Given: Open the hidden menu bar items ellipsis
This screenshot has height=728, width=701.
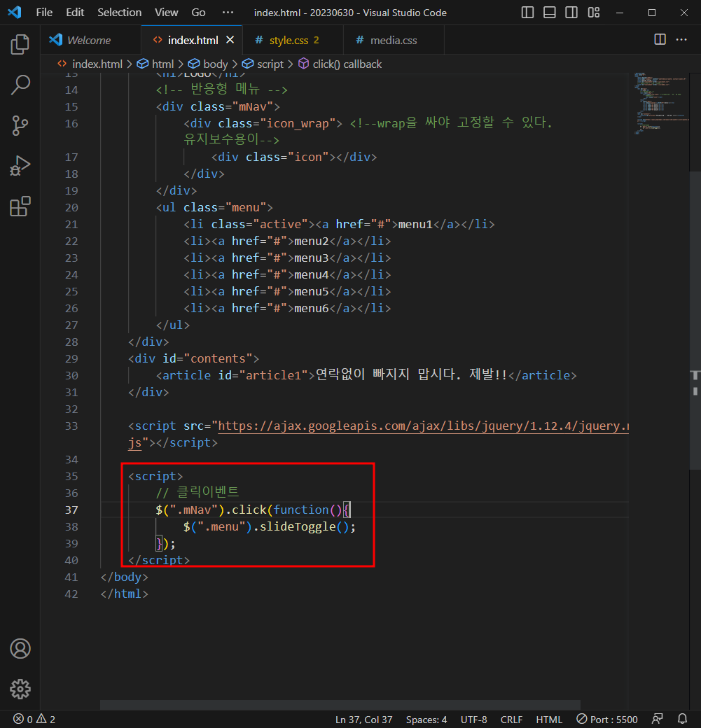Looking at the screenshot, I should [228, 13].
